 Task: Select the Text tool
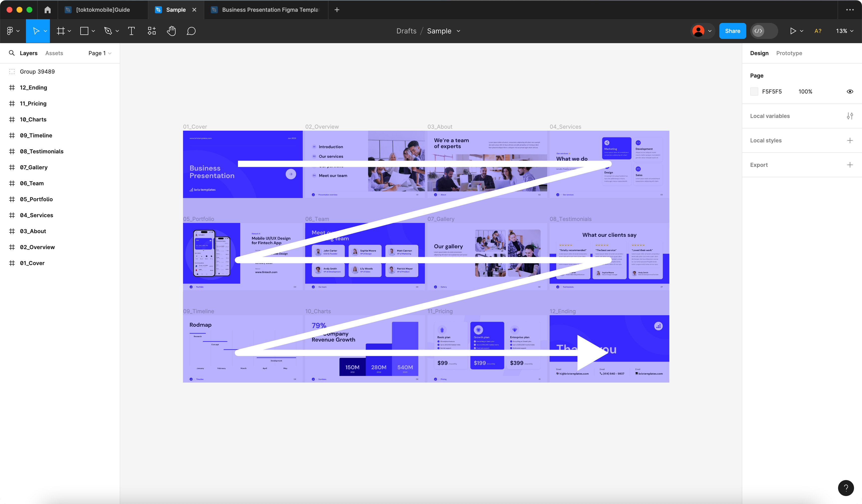tap(131, 31)
